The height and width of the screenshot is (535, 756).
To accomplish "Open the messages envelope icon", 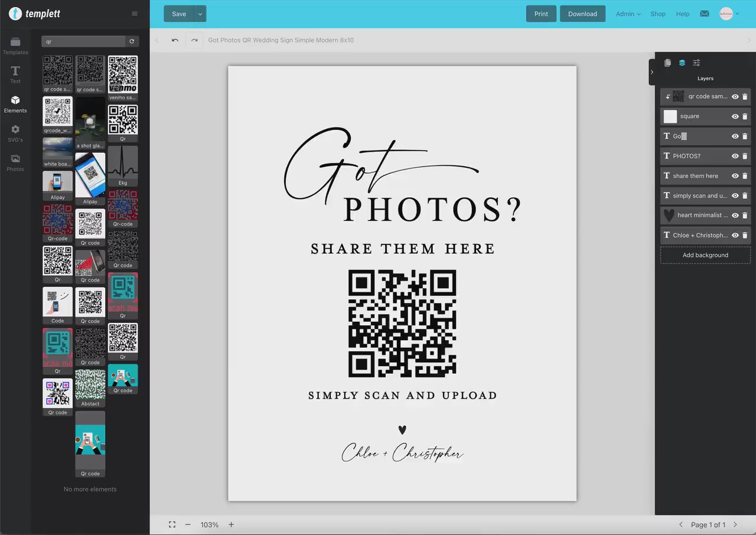I will 705,14.
